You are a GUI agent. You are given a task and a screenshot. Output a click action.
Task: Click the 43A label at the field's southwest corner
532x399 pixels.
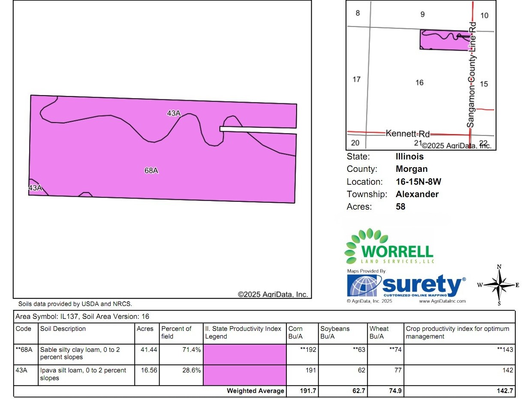click(35, 188)
